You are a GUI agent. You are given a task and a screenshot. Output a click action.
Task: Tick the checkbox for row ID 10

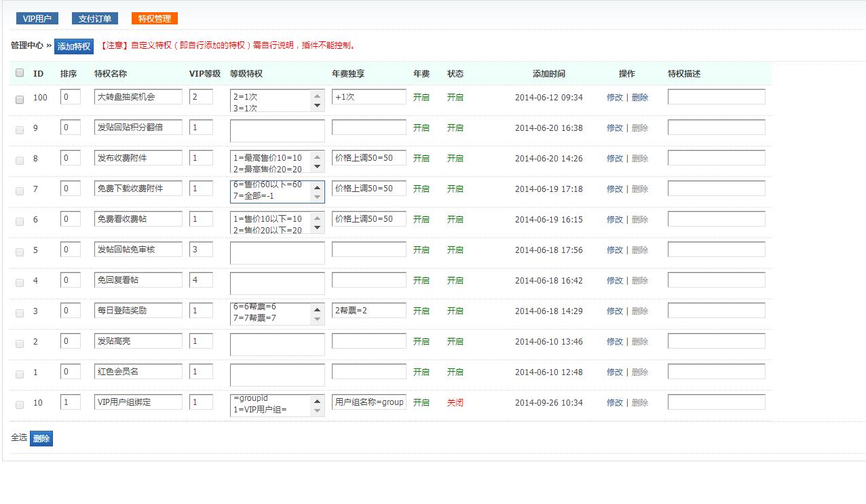pyautogui.click(x=20, y=404)
